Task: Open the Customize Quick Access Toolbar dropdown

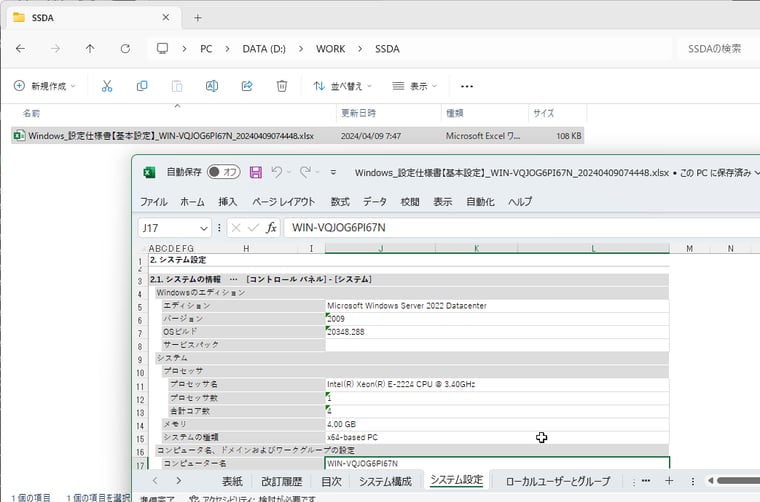Action: point(333,172)
